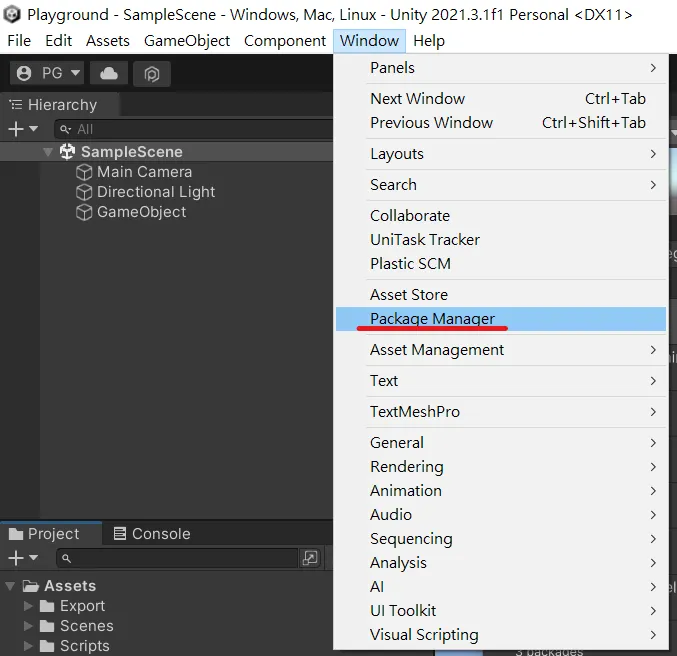Click the Directional Light cube icon
The image size is (677, 656).
tap(84, 192)
